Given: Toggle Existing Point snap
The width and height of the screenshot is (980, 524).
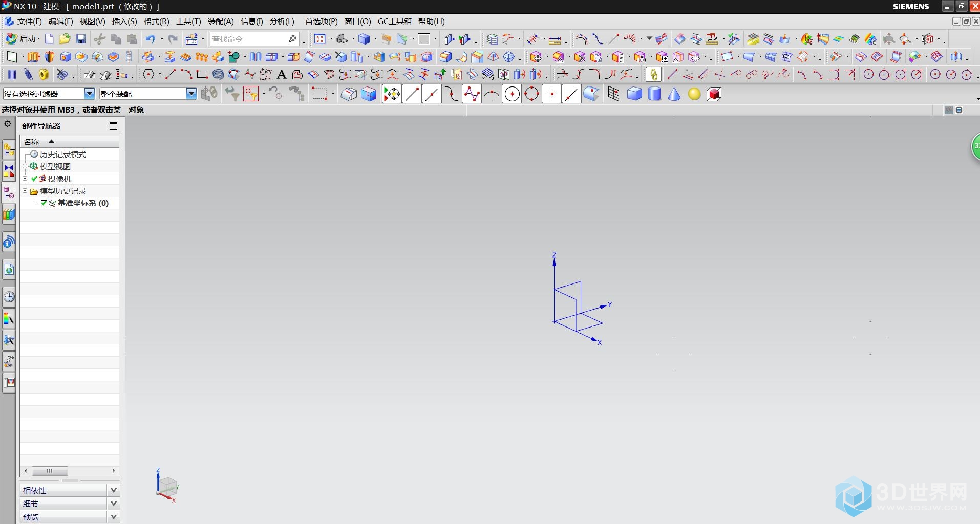Looking at the screenshot, I should point(551,94).
